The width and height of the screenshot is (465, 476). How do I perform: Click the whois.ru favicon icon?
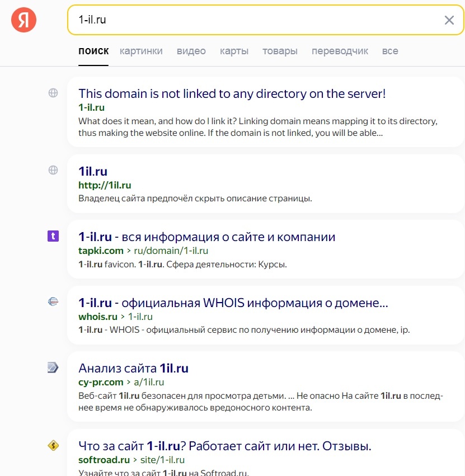(53, 302)
